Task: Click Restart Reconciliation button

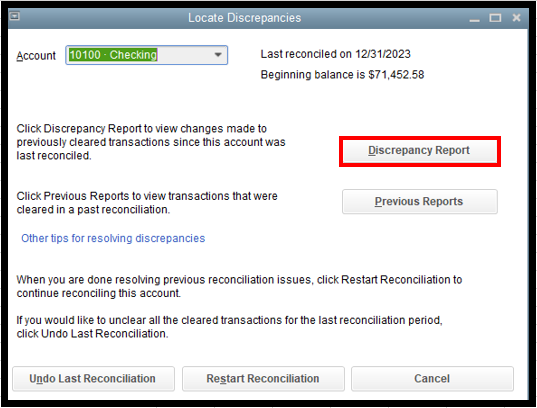Action: pos(263,379)
